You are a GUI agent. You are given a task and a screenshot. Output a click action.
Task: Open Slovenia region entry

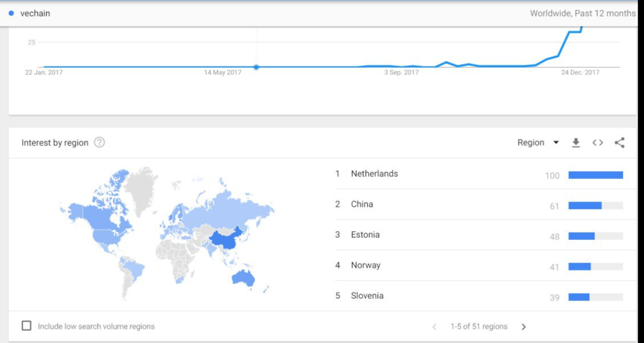(367, 295)
